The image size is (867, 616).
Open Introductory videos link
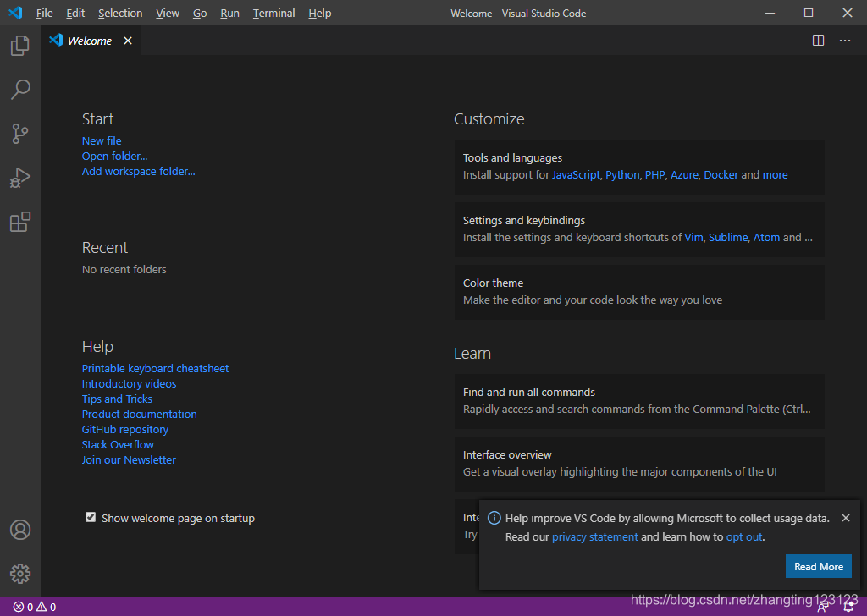tap(129, 383)
